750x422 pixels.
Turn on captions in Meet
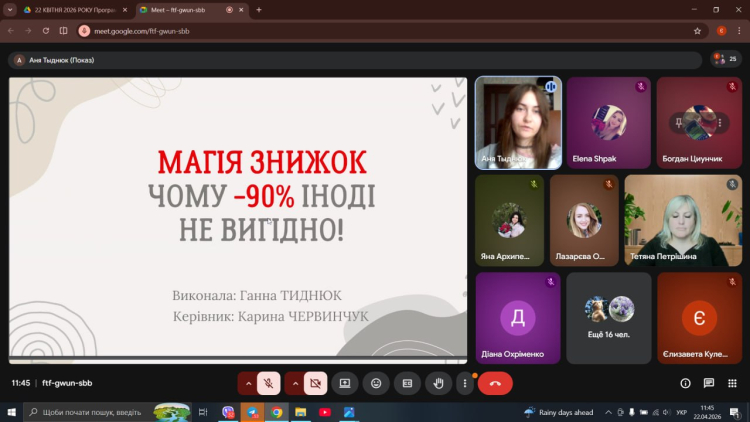click(x=407, y=383)
